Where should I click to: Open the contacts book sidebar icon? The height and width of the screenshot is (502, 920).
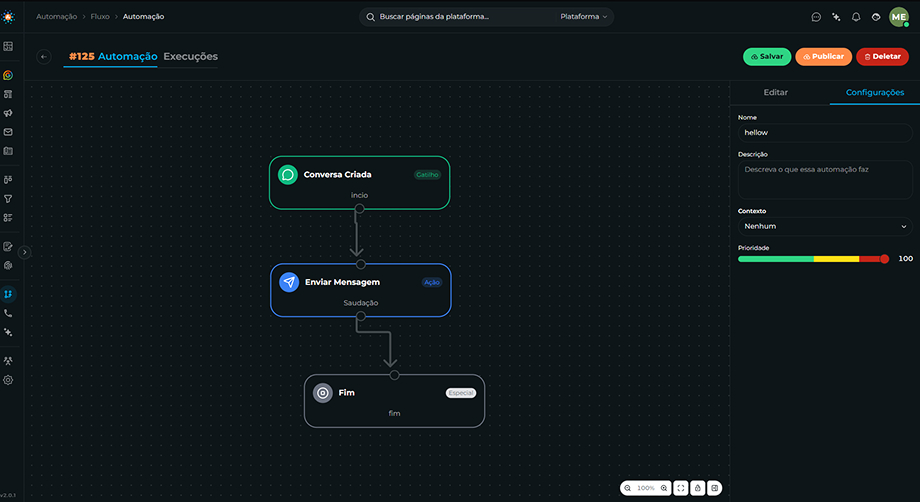8,151
